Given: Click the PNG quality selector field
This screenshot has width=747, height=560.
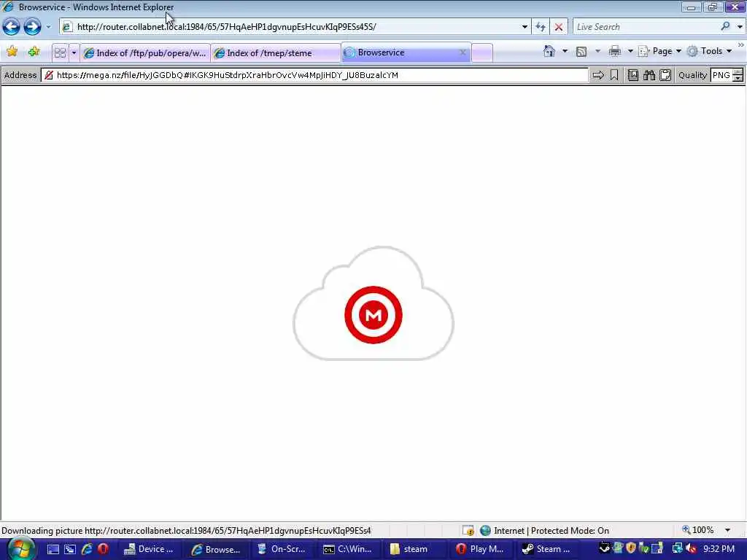Looking at the screenshot, I should click(x=721, y=75).
